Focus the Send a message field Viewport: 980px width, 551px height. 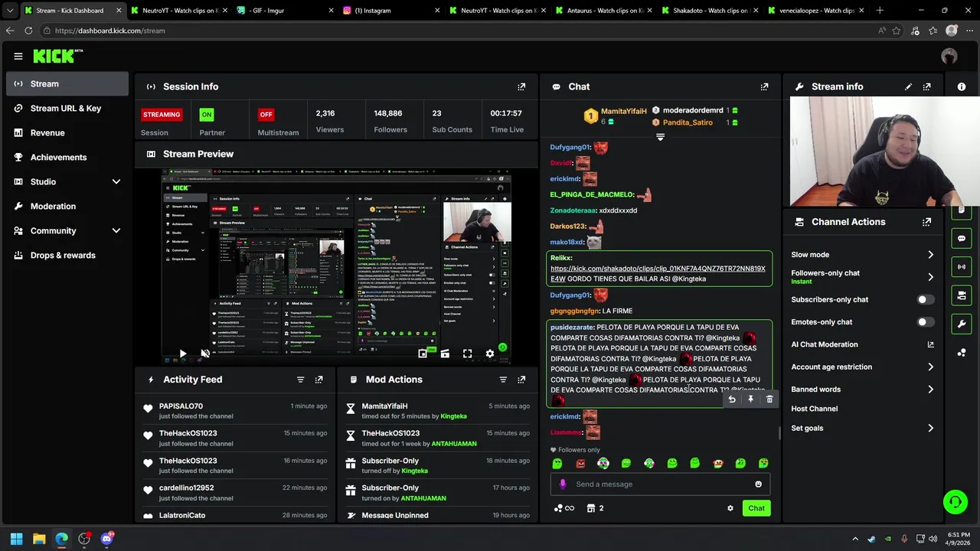pyautogui.click(x=660, y=484)
